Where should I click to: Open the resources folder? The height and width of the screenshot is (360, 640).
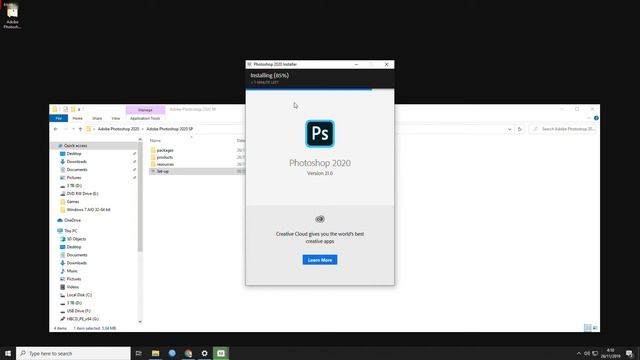tap(165, 164)
